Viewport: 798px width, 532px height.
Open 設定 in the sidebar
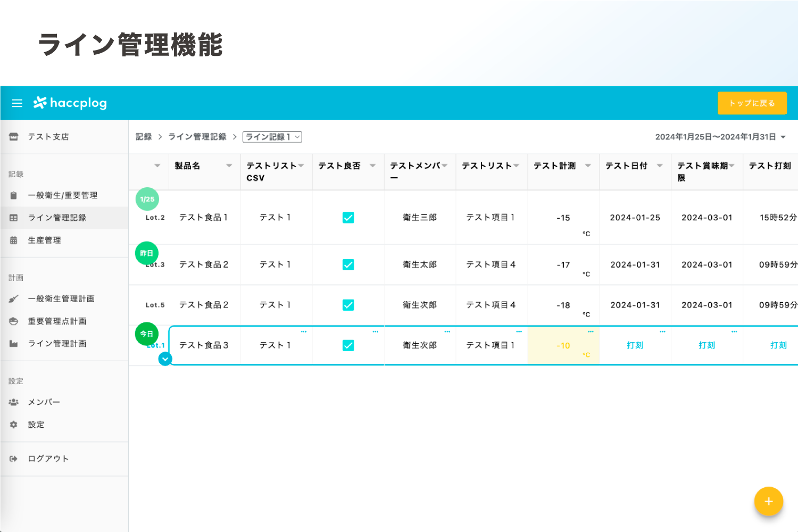(64, 425)
